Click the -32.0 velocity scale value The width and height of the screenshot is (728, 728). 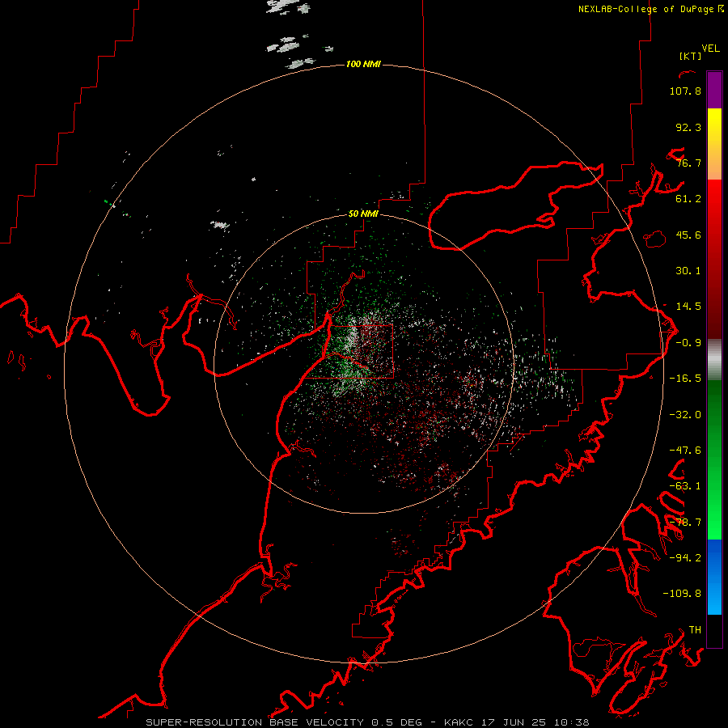(685, 415)
